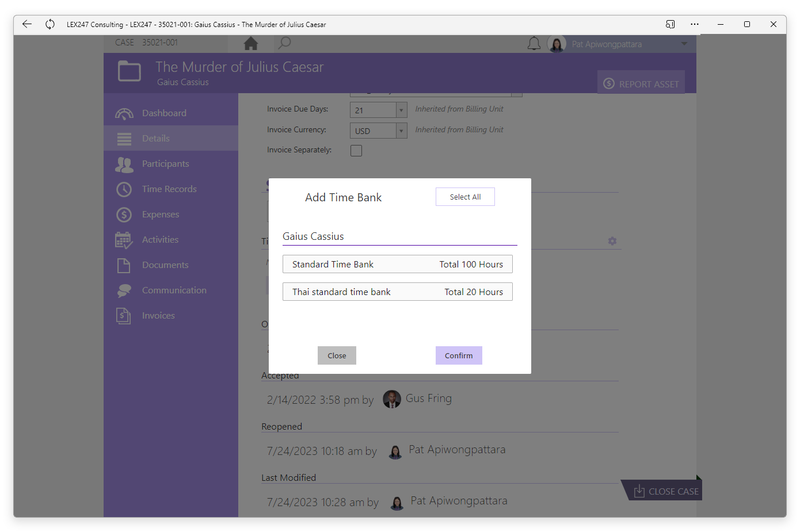800x532 pixels.
Task: Click the Participants people icon
Action: click(124, 164)
